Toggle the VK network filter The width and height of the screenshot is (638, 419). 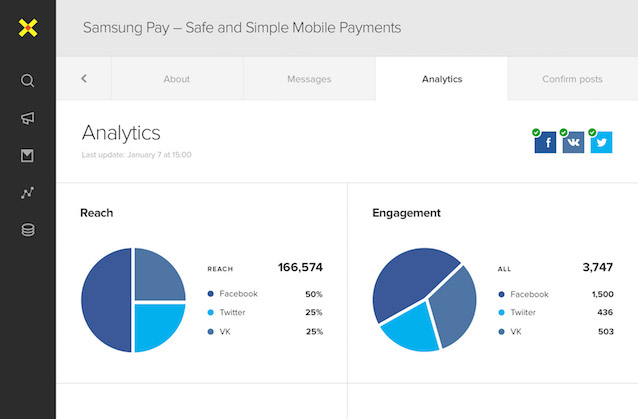(573, 142)
